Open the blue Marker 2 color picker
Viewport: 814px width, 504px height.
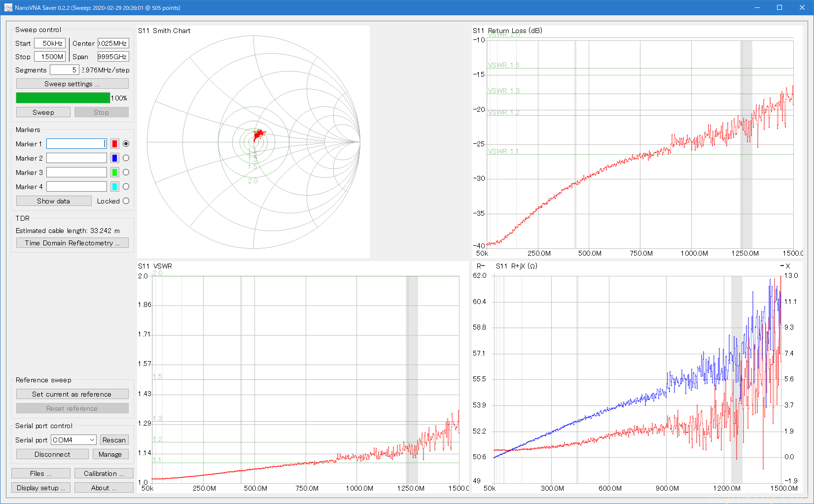click(114, 158)
